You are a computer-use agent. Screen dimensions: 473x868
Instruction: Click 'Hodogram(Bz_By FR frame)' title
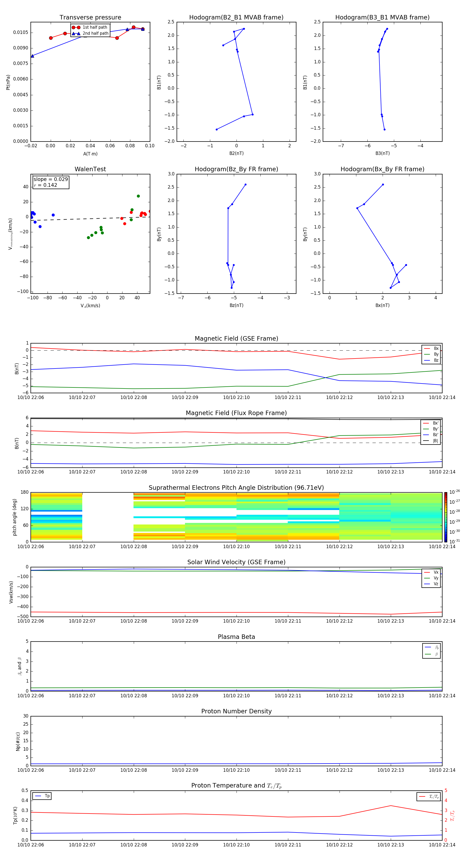[236, 169]
